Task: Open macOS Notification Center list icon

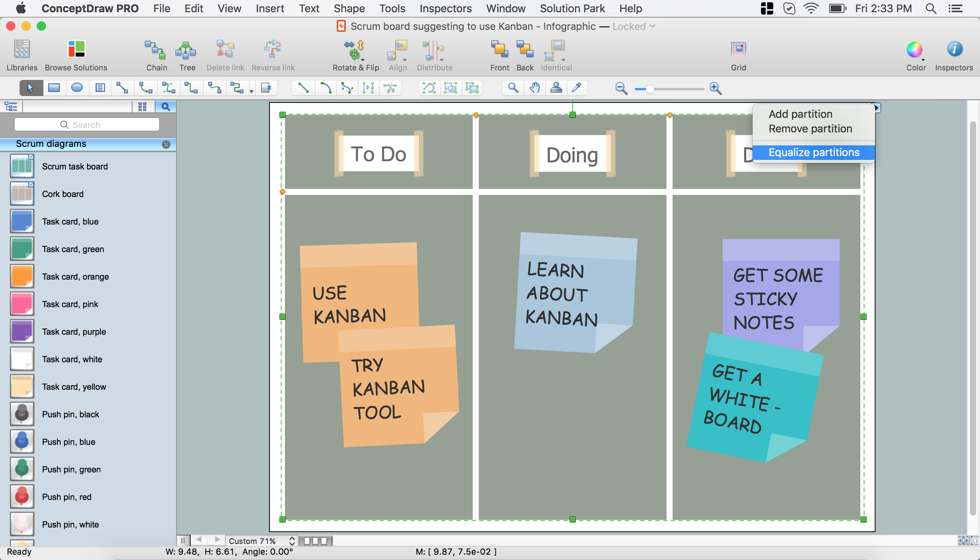Action: pos(955,8)
